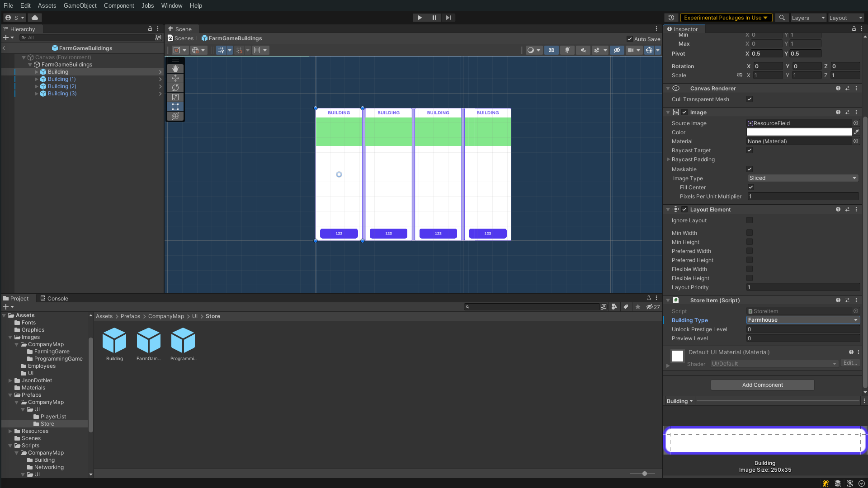Toggle 2D scene view mode

click(x=551, y=50)
